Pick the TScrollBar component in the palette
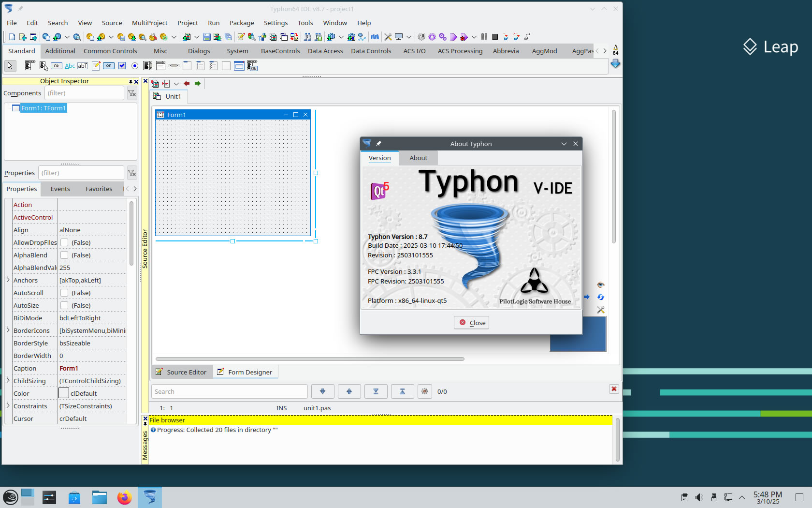 [174, 66]
